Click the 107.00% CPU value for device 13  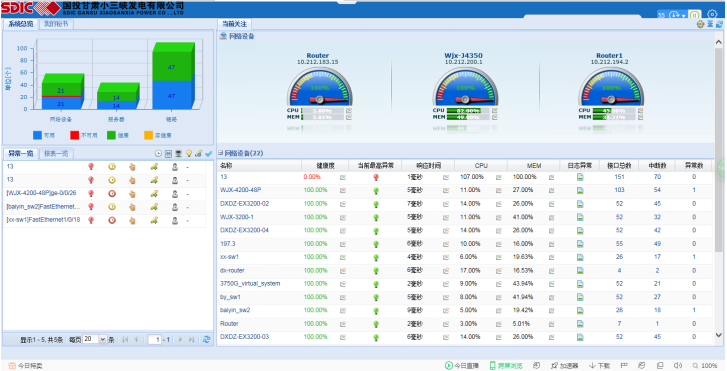(x=472, y=177)
